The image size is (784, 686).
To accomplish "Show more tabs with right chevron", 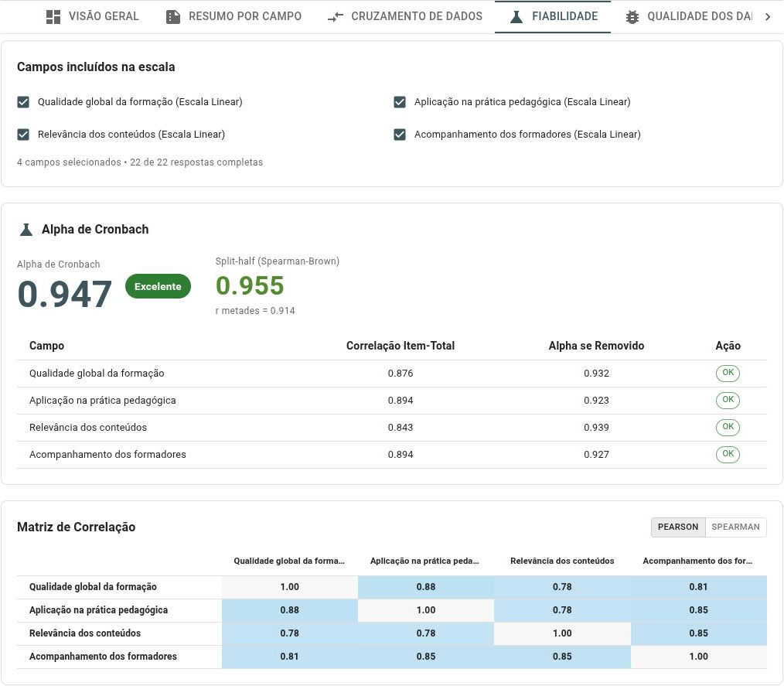I will (x=768, y=16).
